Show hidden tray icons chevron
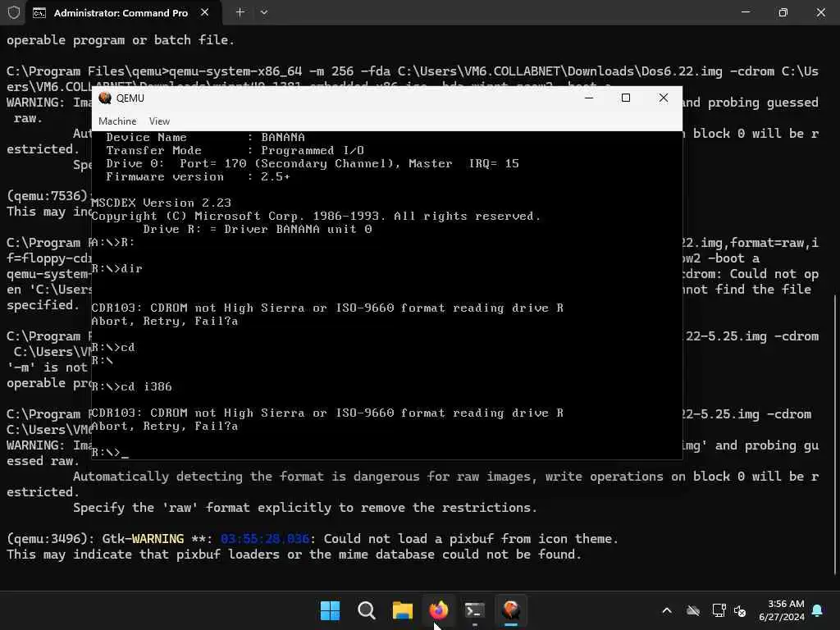 [667, 610]
